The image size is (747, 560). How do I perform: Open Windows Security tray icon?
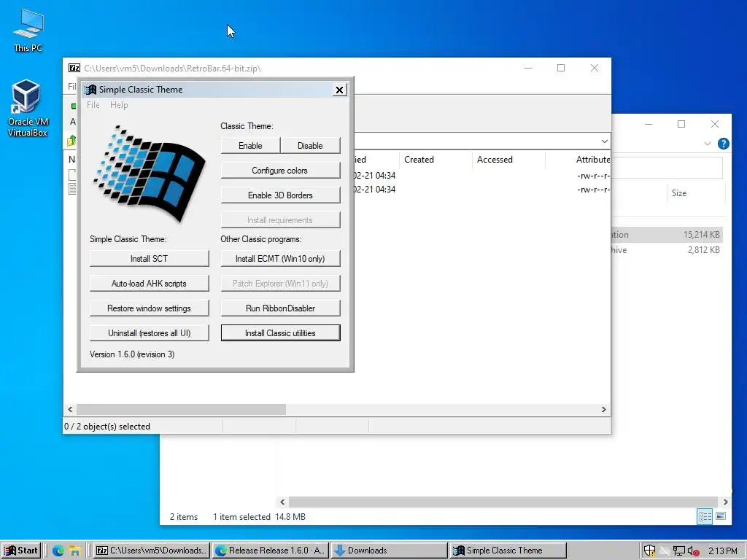[x=649, y=551]
